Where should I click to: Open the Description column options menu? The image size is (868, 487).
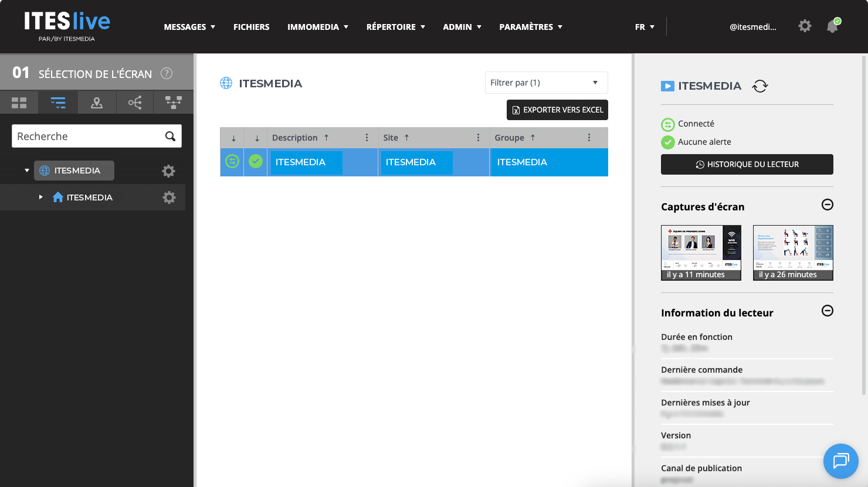pos(367,138)
